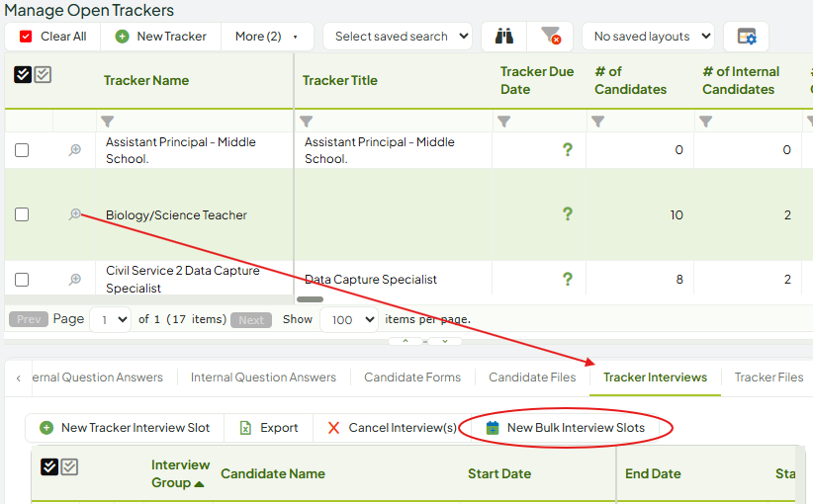Image resolution: width=813 pixels, height=504 pixels.
Task: Select the Data Capture Specialist title cell
Action: click(394, 280)
